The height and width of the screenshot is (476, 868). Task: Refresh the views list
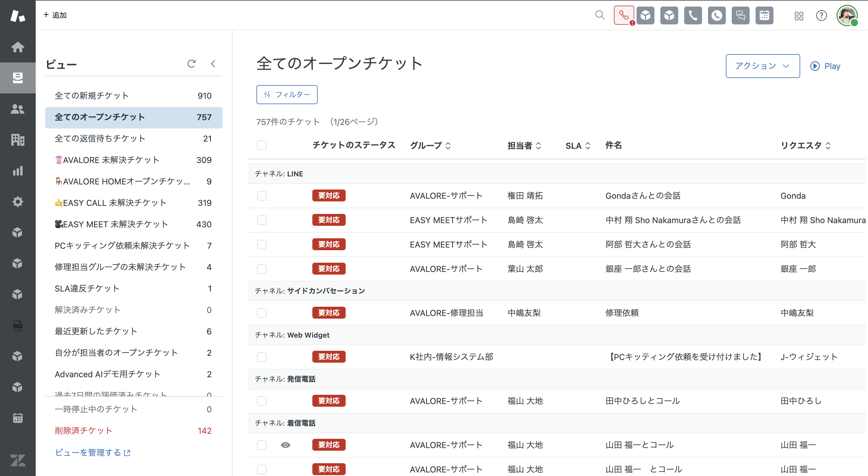point(191,64)
